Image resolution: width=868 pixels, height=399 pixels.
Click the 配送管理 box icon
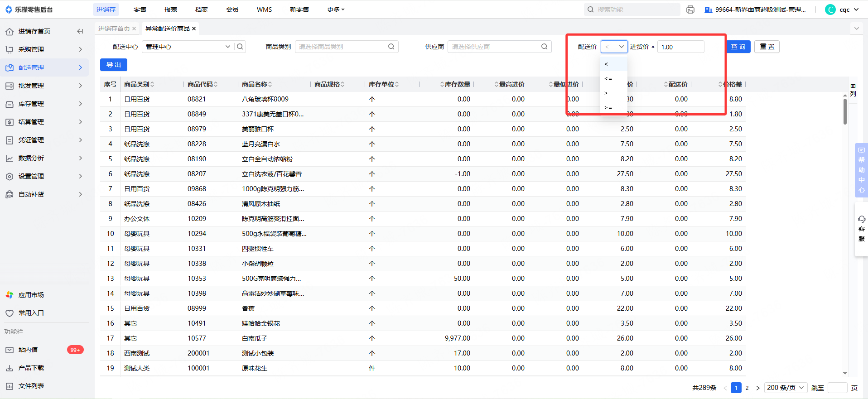(10, 67)
